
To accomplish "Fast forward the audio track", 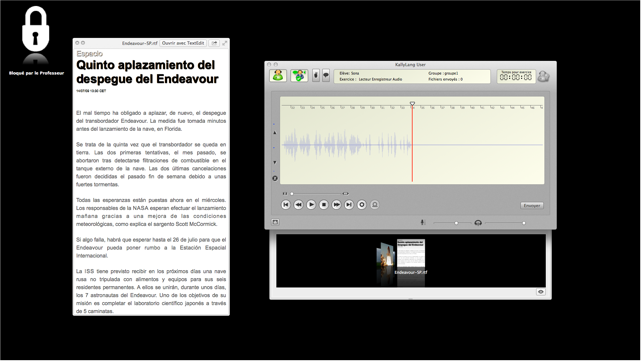I will point(336,204).
